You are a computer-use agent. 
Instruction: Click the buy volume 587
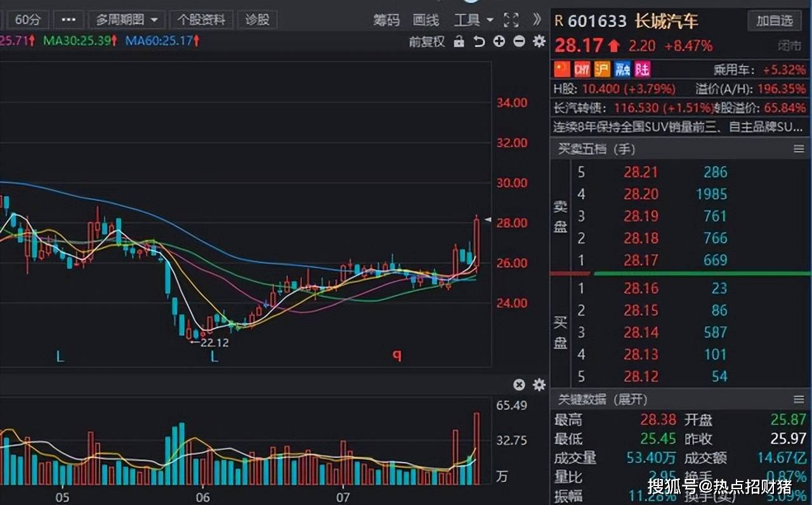[x=715, y=332]
